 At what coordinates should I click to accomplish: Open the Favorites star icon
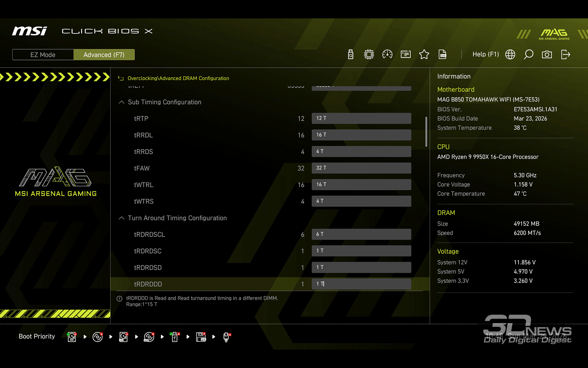point(424,54)
